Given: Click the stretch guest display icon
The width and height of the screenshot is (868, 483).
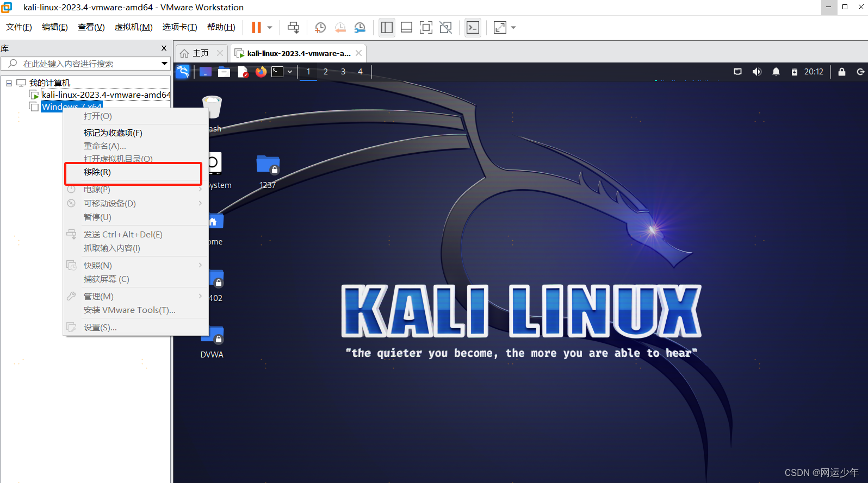Looking at the screenshot, I should click(x=500, y=27).
